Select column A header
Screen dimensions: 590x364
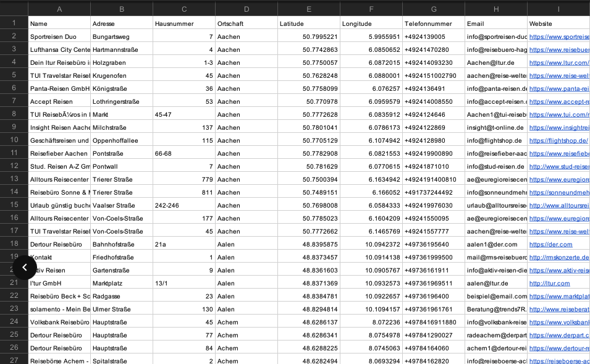point(59,9)
